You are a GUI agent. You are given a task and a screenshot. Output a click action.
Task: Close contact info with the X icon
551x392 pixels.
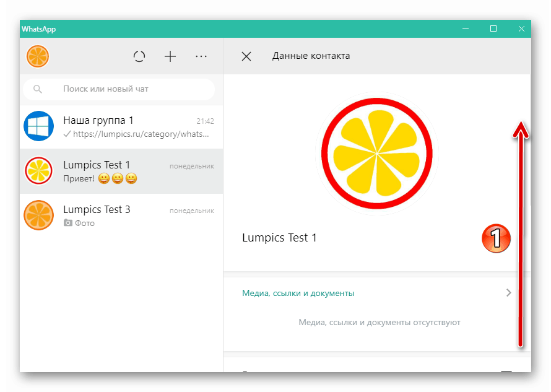point(246,56)
